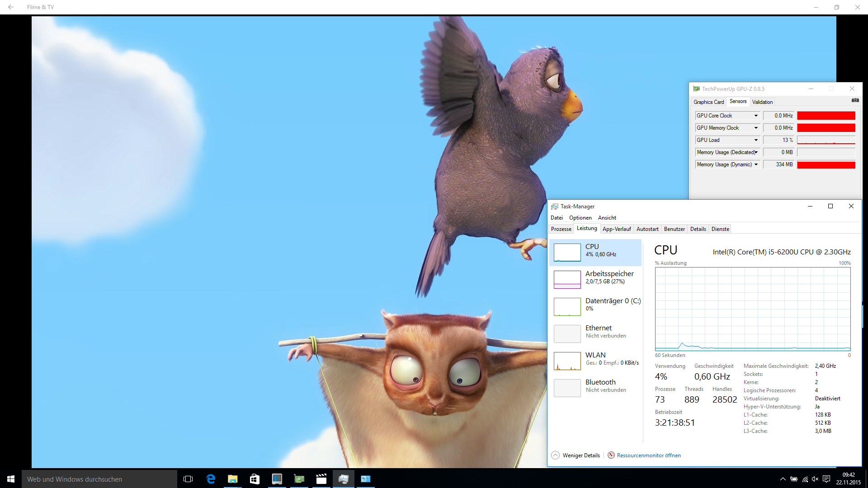This screenshot has width=868, height=488.
Task: Click the 13 % GPU Load value field
Action: pyautogui.click(x=778, y=140)
